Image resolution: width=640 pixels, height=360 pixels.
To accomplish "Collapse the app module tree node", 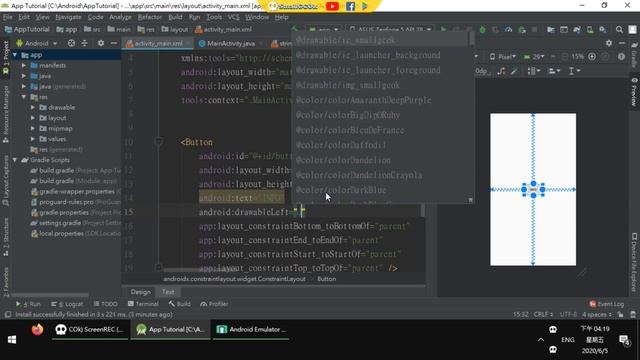I will [x=15, y=55].
